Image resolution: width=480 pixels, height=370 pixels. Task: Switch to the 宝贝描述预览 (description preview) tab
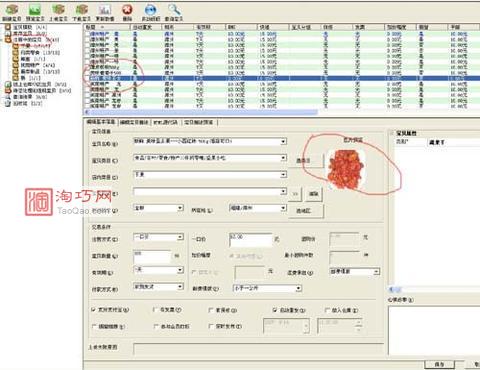[199, 122]
